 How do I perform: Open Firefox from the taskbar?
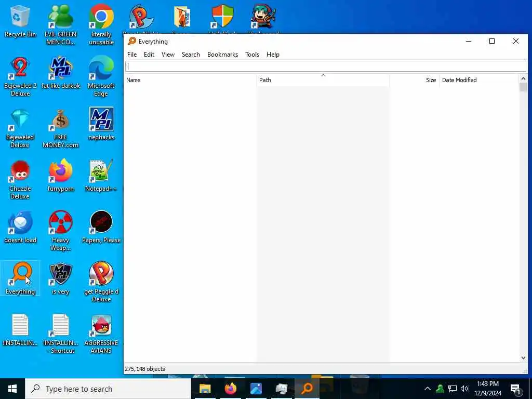point(230,389)
